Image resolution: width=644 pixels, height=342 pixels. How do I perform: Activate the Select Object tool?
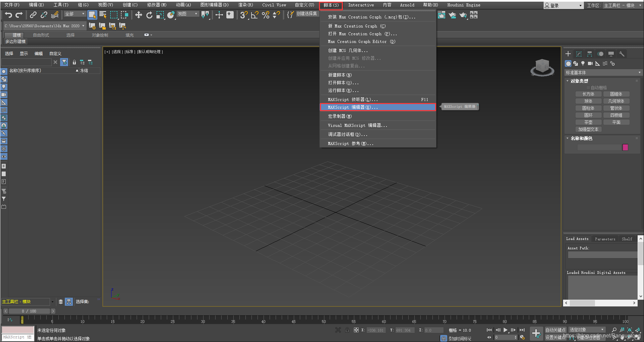pos(92,15)
